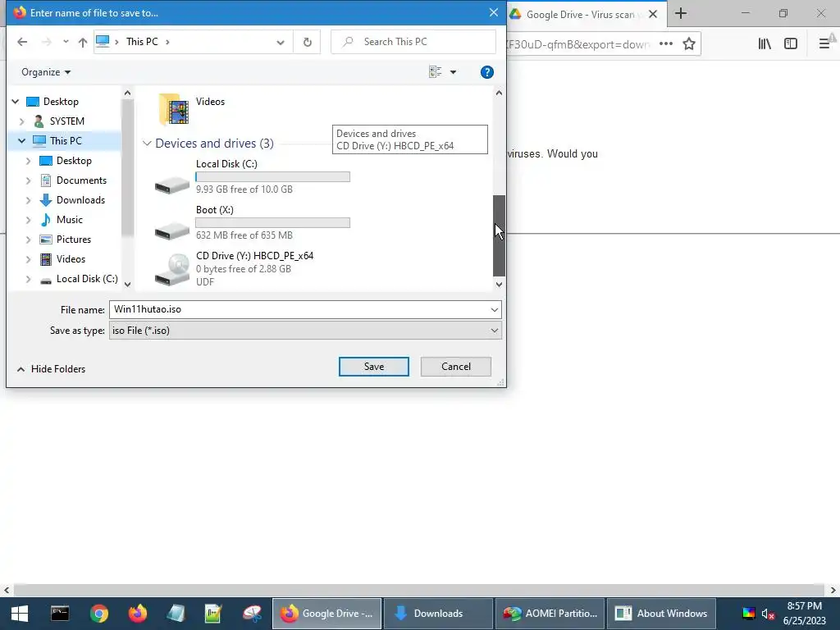This screenshot has height=630, width=840.
Task: Launch Firefox from taskbar pinned icon
Action: point(138,614)
